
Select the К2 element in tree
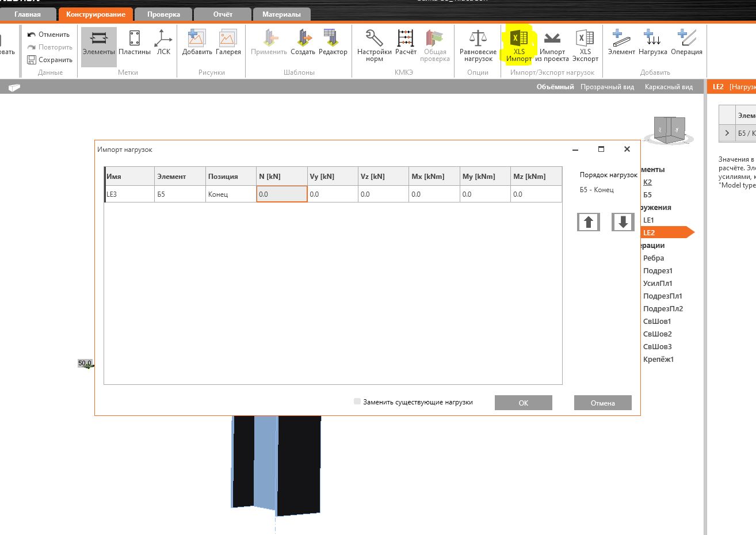click(x=647, y=182)
